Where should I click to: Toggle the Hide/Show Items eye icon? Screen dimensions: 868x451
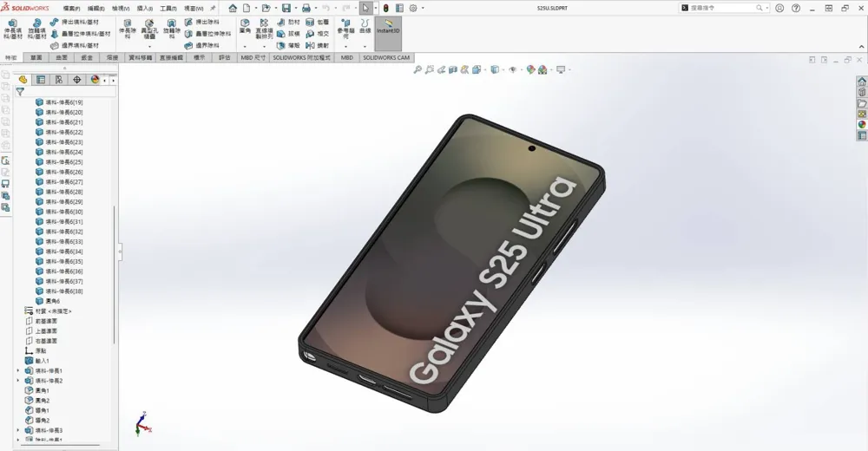513,69
